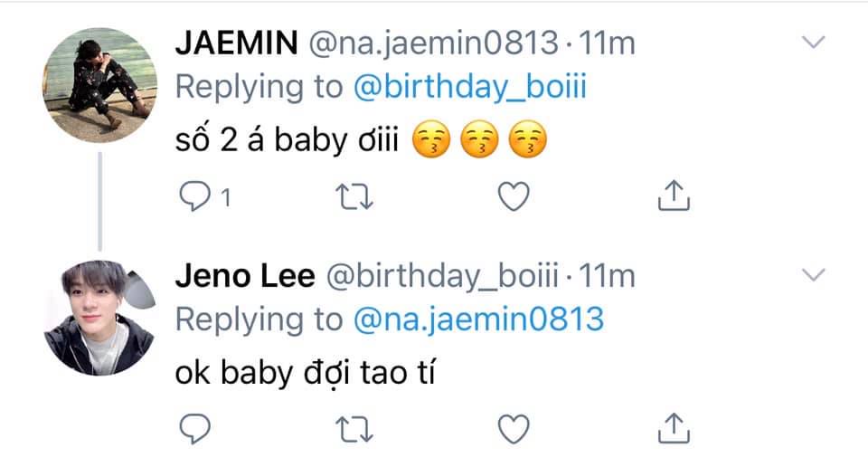Open Jeno Lee display name profile
The width and height of the screenshot is (868, 467).
point(245,275)
